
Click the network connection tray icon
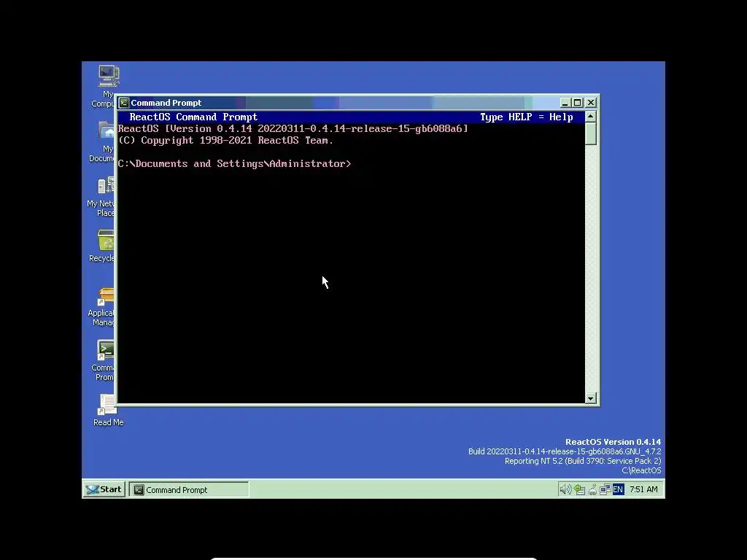click(x=605, y=489)
